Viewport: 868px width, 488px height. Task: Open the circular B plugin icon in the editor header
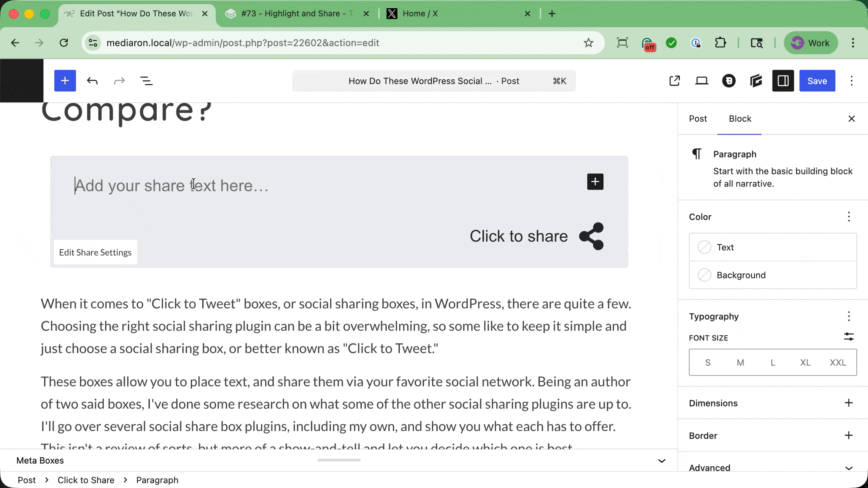point(729,81)
